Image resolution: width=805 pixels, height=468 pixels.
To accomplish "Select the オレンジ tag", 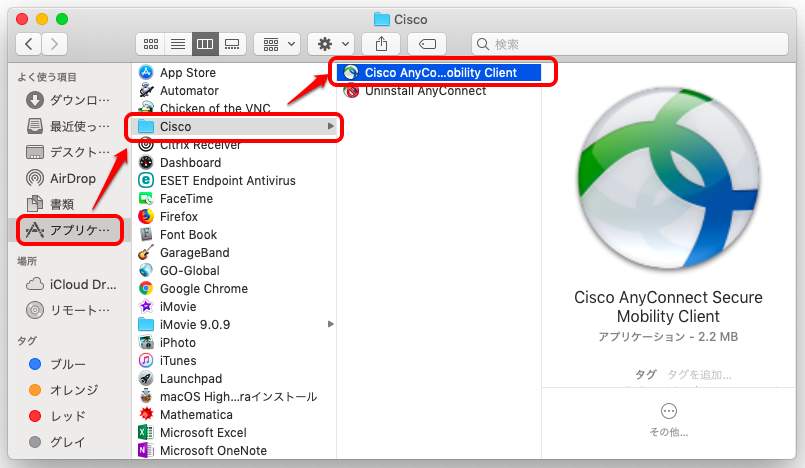I will click(x=69, y=390).
